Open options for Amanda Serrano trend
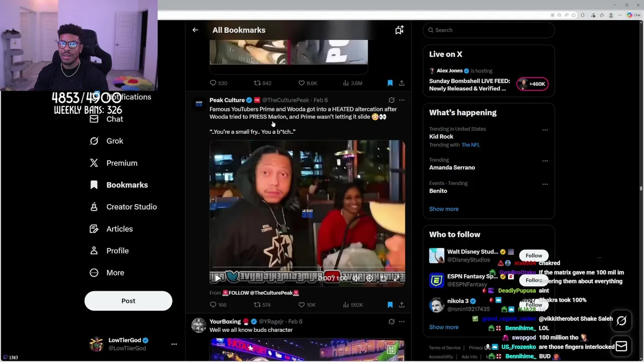This screenshot has width=644, height=362. [x=545, y=161]
